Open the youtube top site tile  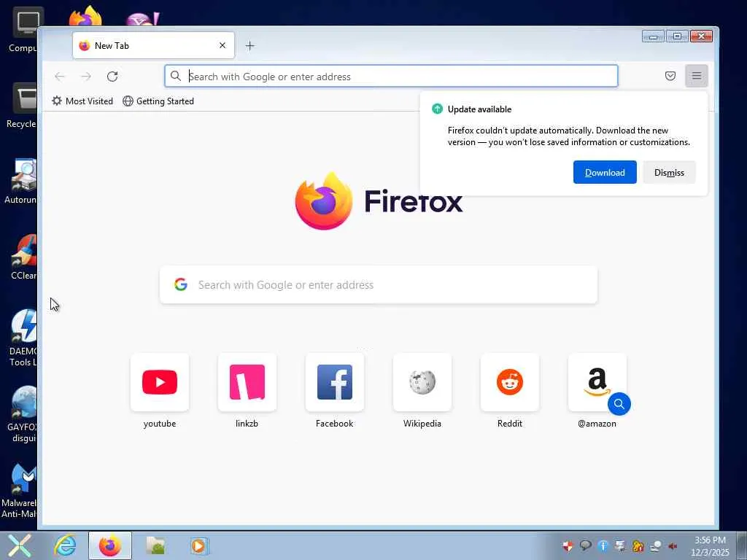[160, 382]
